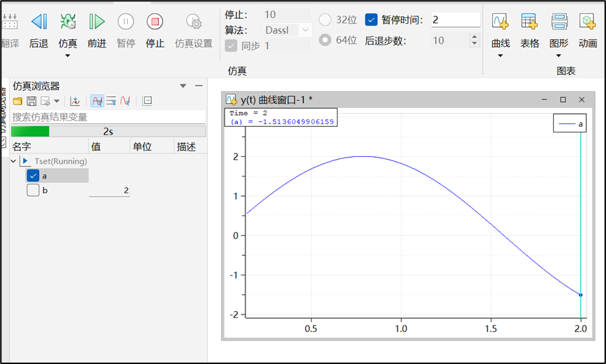Click the 暂停 pause button
The image size is (606, 364).
click(126, 22)
